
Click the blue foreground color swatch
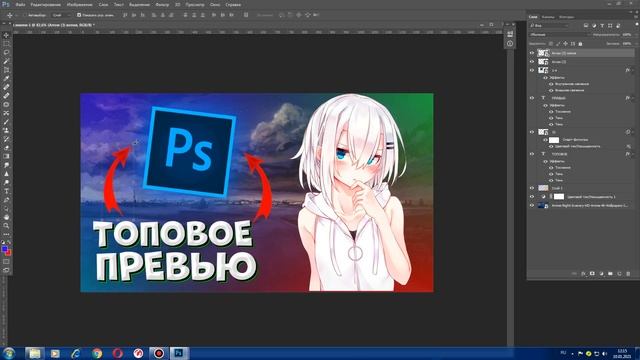4,249
